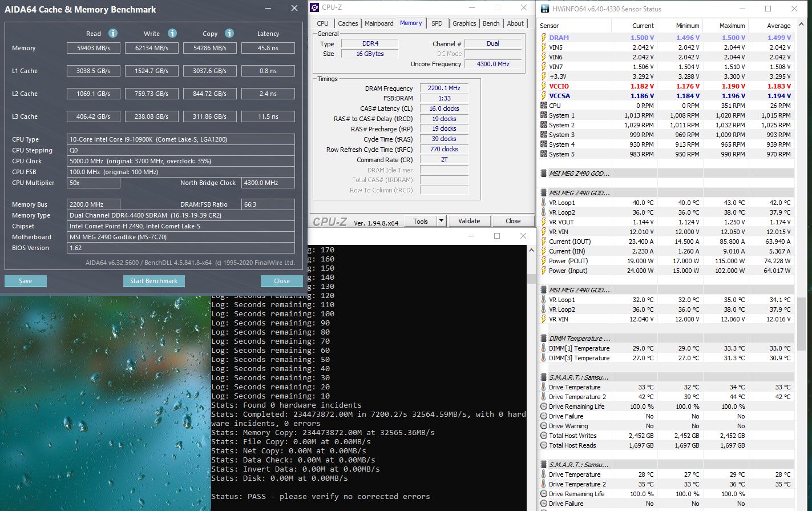The width and height of the screenshot is (812, 511).
Task: Click the DIMM[1] Temperature thermometer icon
Action: (544, 348)
